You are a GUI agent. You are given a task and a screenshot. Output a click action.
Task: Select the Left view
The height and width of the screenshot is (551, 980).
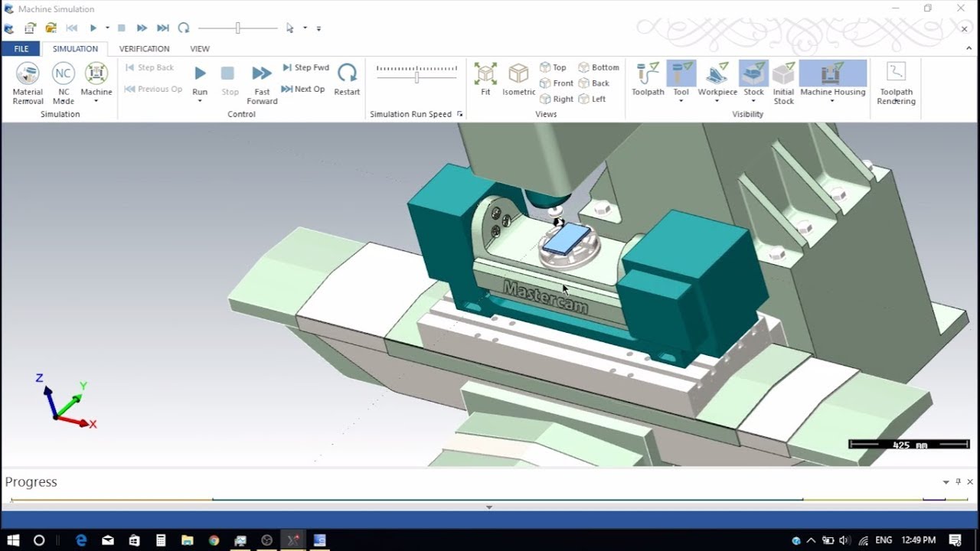point(593,99)
